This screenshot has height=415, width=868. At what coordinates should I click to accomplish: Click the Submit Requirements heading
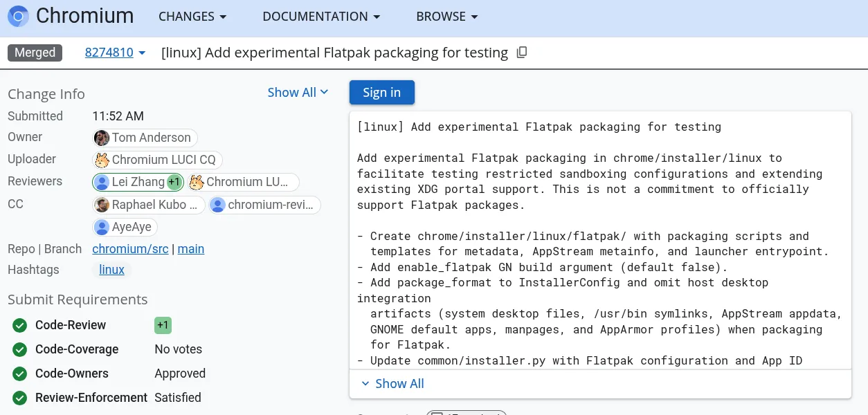coord(78,299)
